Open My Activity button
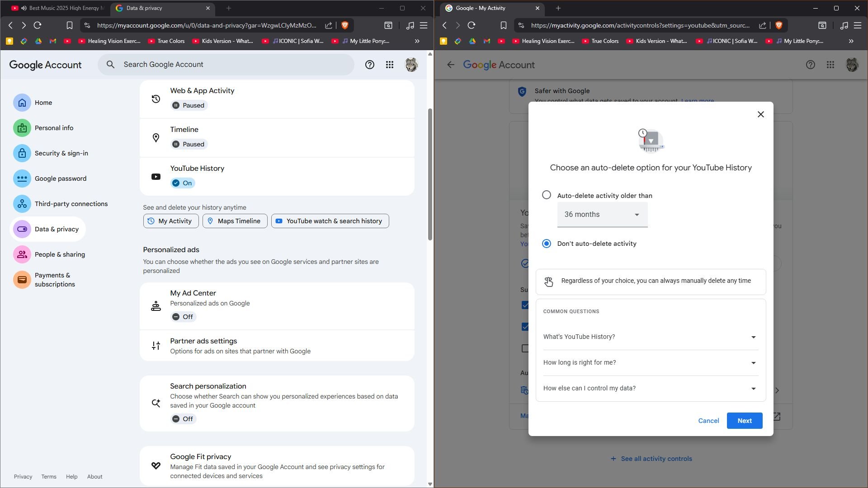 coord(171,221)
